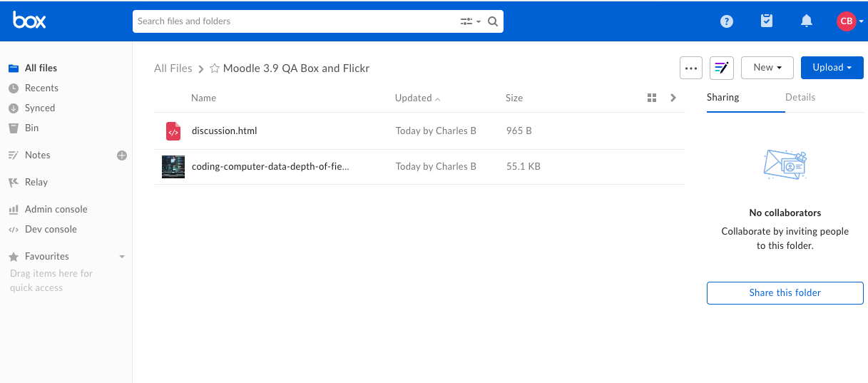Viewport: 868px width, 383px height.
Task: Open the Box Notes pencil icon button
Action: tap(722, 68)
